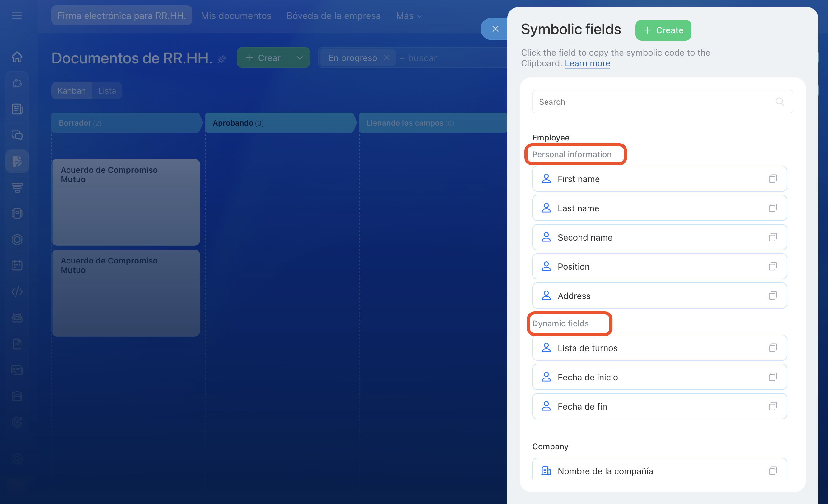Click the Search field in Symbolic fields
Screen dimensions: 828x504
[652, 102]
